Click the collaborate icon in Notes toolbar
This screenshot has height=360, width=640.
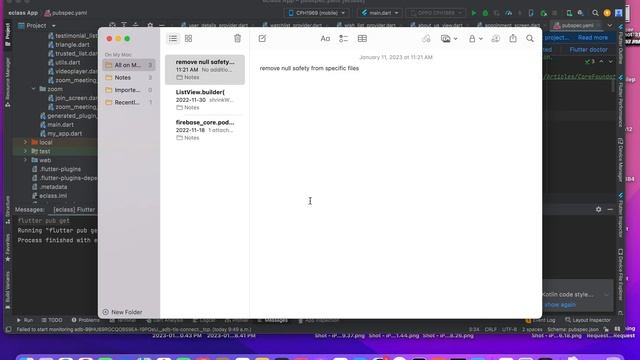click(496, 39)
